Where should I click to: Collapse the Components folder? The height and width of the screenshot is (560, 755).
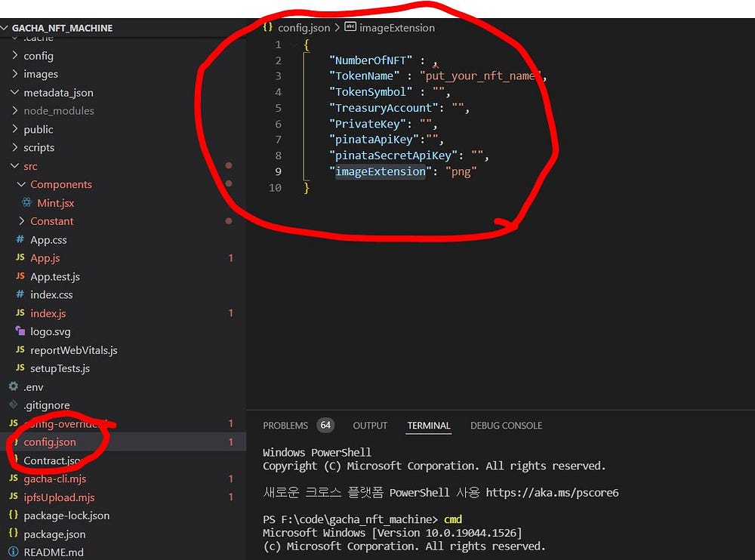pyautogui.click(x=21, y=184)
